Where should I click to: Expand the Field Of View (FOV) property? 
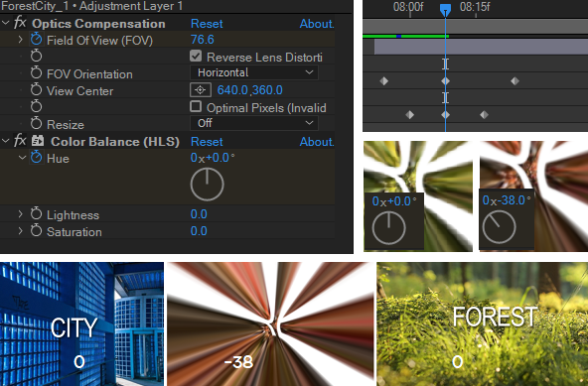[x=21, y=40]
